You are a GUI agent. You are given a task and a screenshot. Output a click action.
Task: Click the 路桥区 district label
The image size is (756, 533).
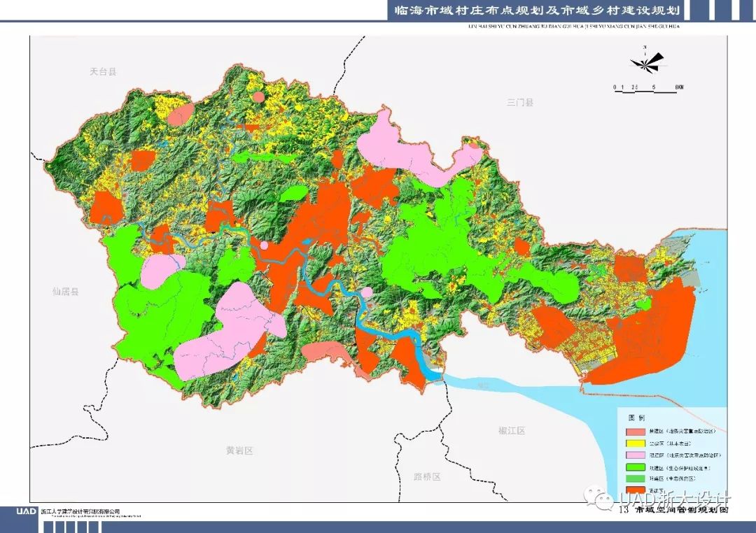[426, 477]
